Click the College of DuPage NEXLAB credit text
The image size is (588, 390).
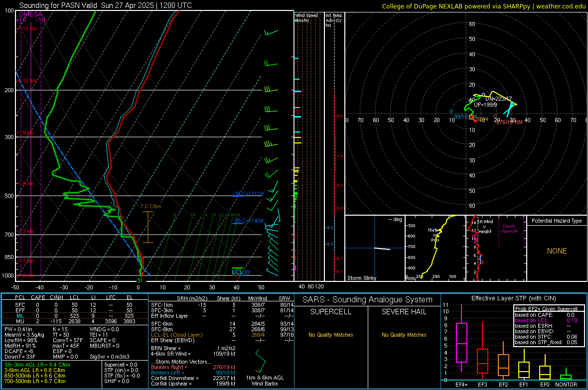[x=483, y=6]
